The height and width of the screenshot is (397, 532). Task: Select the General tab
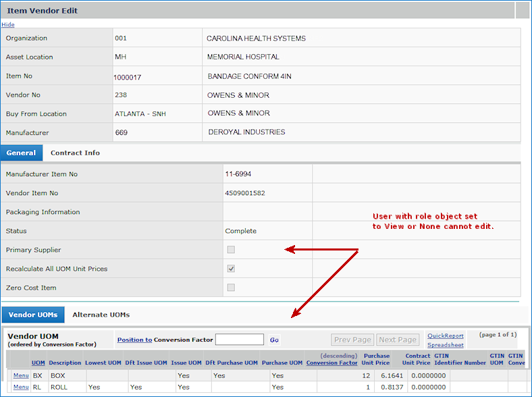click(x=21, y=153)
